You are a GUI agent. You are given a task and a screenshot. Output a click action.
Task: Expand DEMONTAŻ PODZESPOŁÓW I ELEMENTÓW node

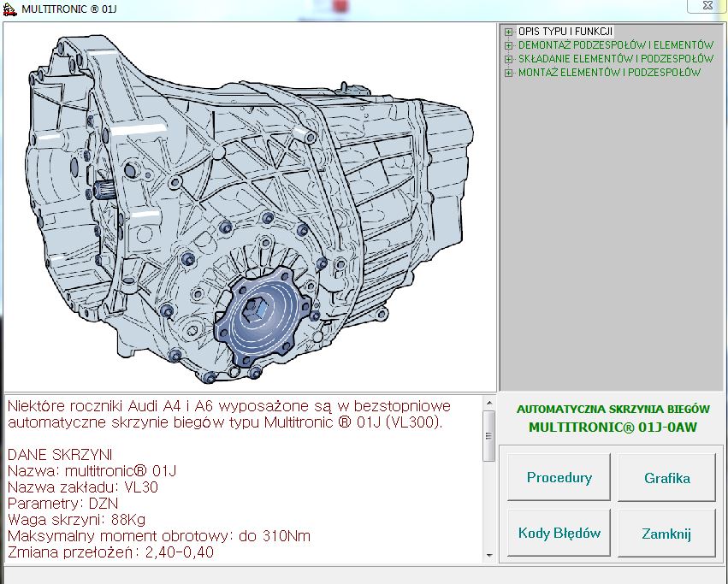[x=508, y=45]
